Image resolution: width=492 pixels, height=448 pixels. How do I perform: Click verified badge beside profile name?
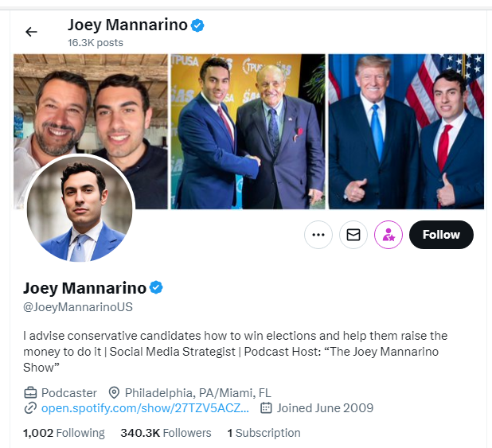tap(158, 287)
